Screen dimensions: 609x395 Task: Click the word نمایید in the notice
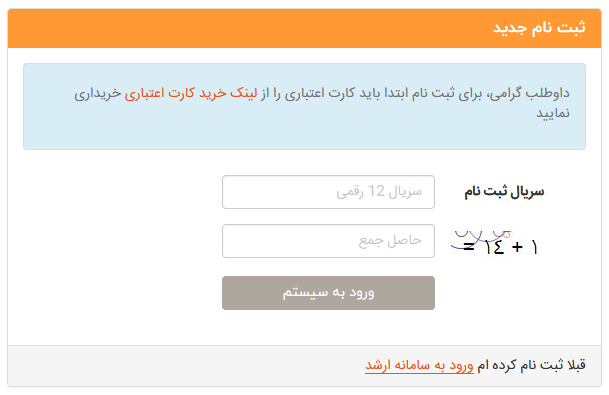(x=553, y=113)
